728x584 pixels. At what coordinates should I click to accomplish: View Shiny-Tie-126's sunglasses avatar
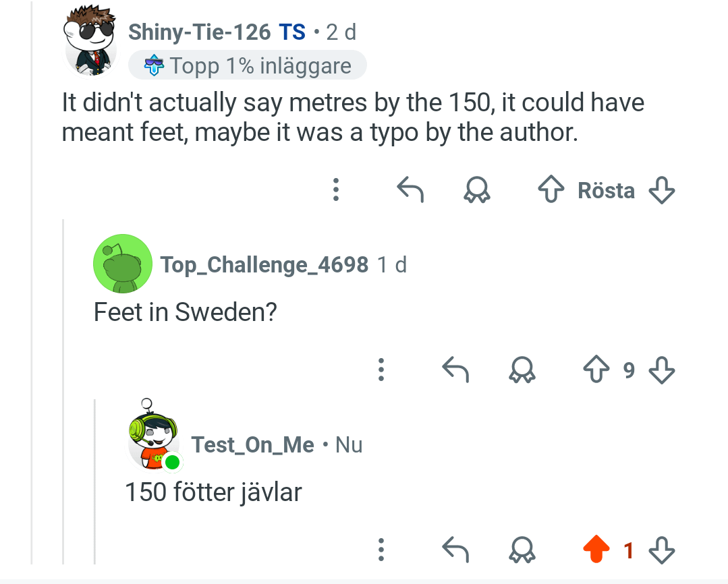(90, 41)
